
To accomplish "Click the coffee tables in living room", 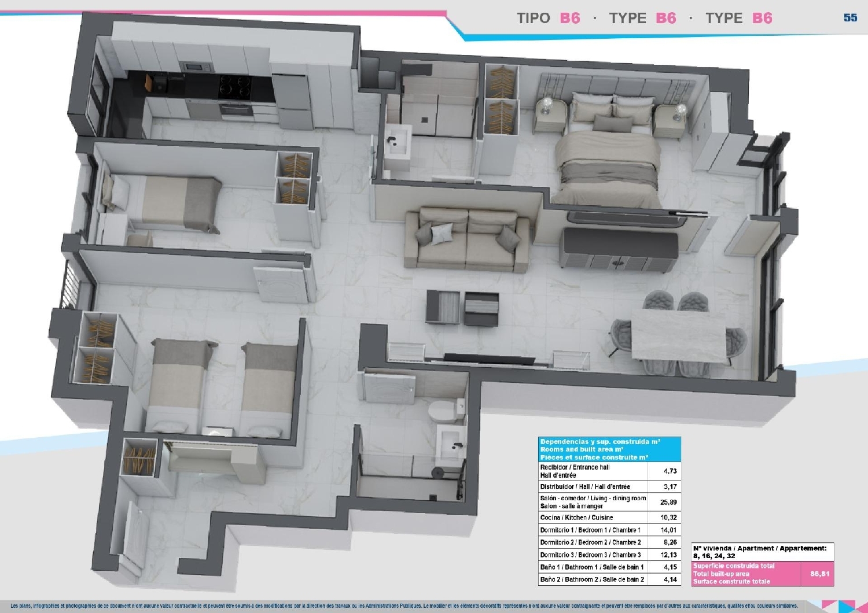I will click(x=462, y=308).
